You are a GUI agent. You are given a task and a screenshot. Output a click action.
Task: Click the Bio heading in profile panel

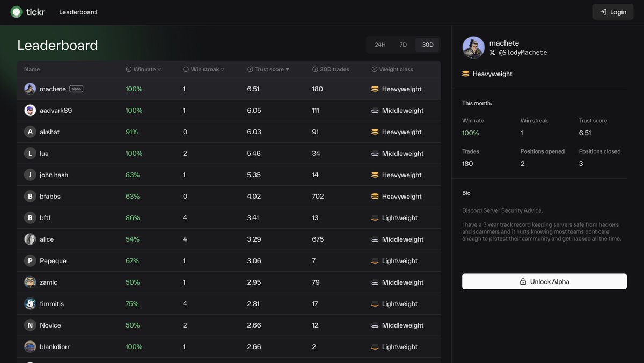click(x=466, y=193)
